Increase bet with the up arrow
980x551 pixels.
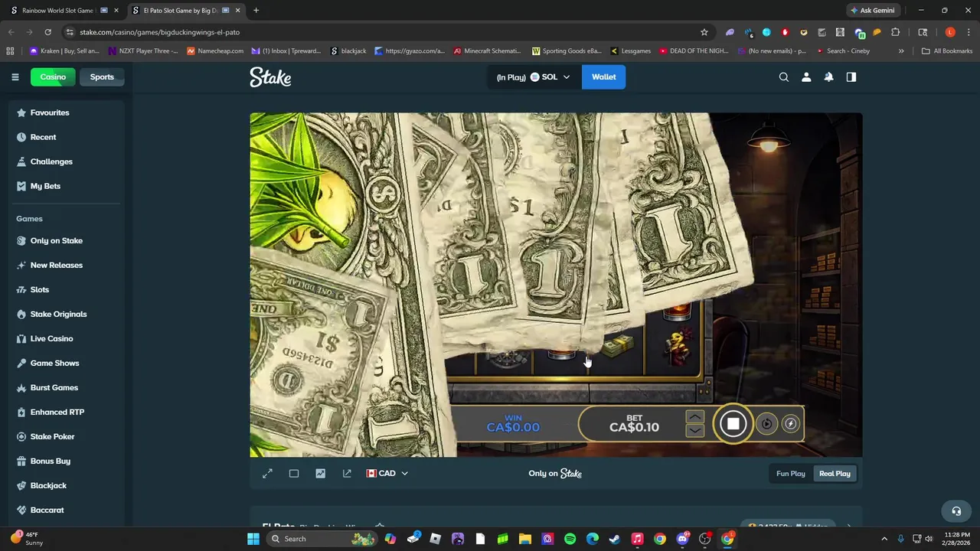point(694,417)
